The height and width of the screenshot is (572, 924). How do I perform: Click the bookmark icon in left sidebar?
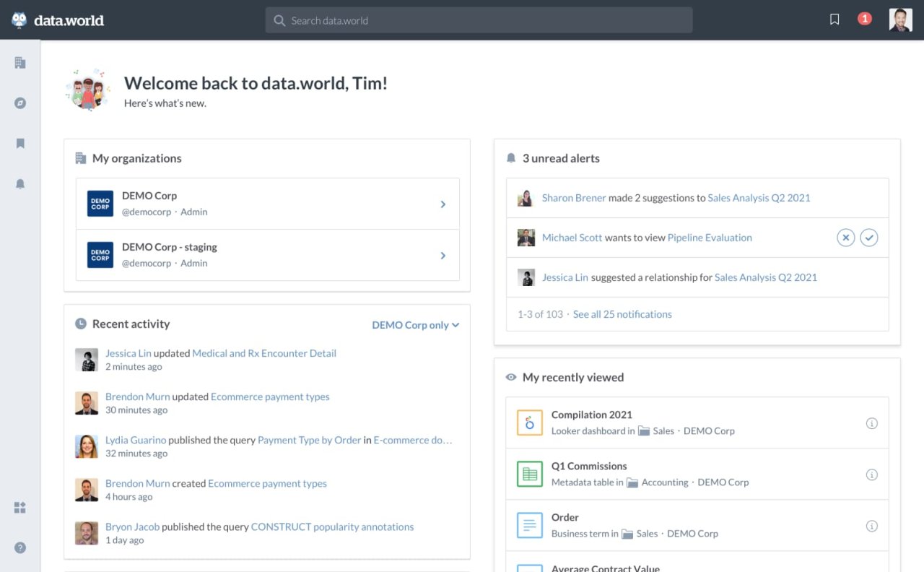[20, 144]
